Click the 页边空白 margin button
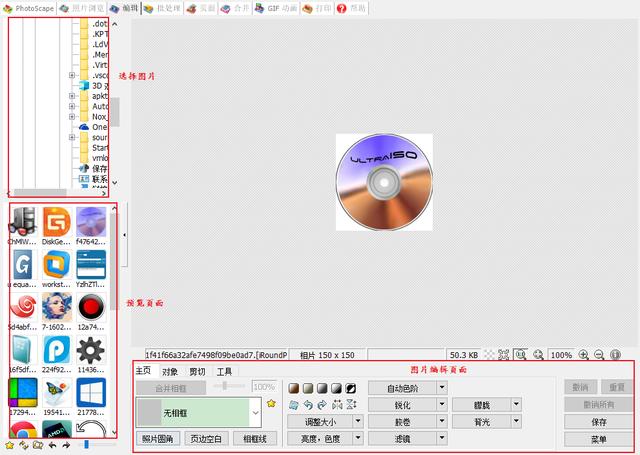The width and height of the screenshot is (640, 455). [x=206, y=439]
